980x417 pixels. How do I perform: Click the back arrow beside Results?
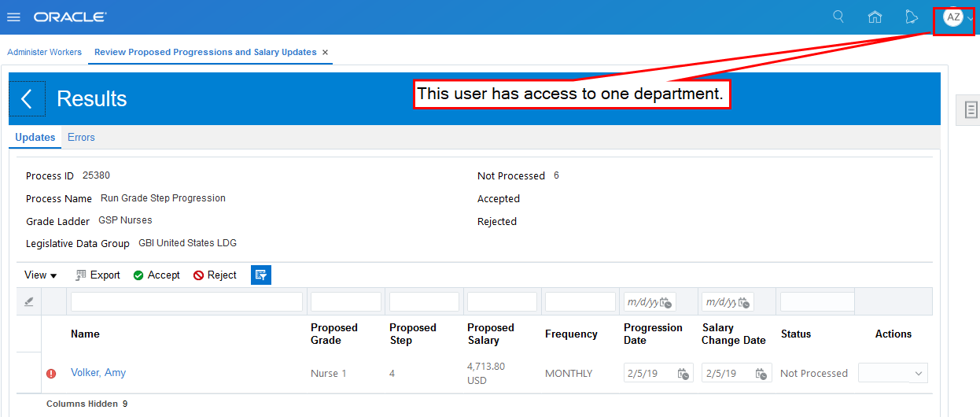coord(27,98)
